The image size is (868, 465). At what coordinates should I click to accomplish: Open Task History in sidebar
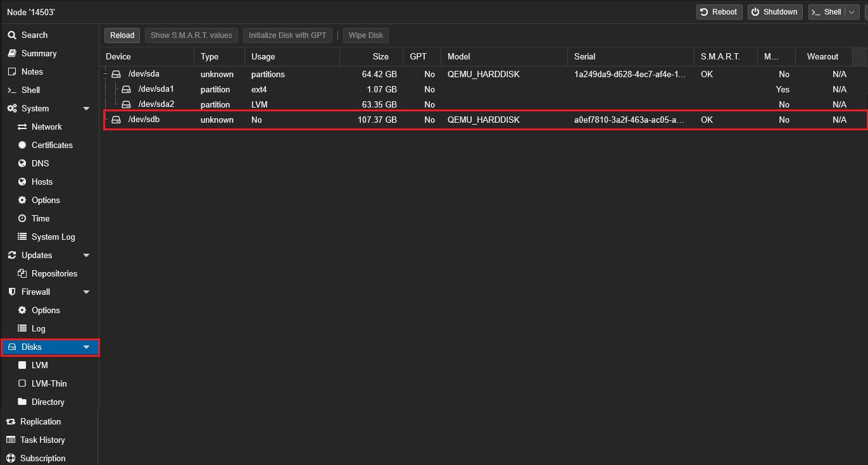(x=42, y=440)
